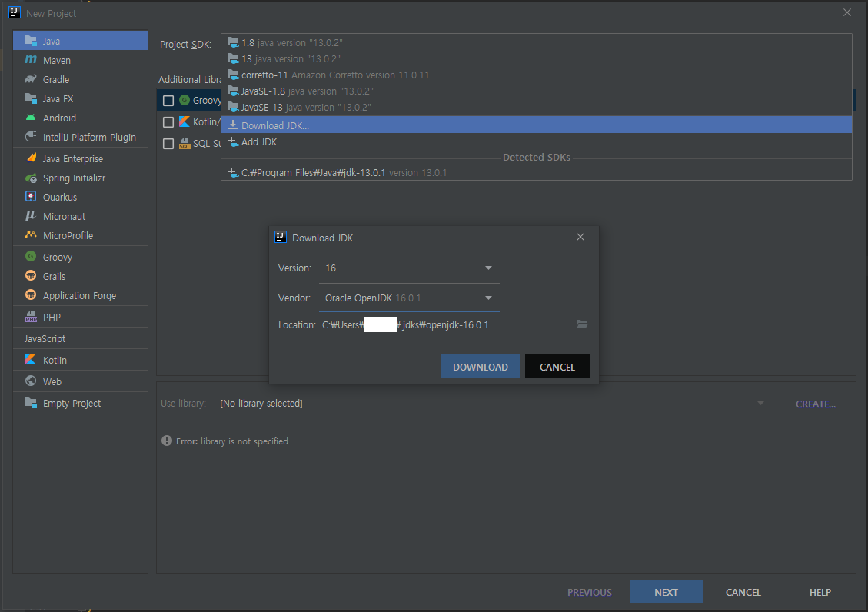Choose Quarkus project icon
Screen dimensions: 868x612
pyautogui.click(x=31, y=196)
